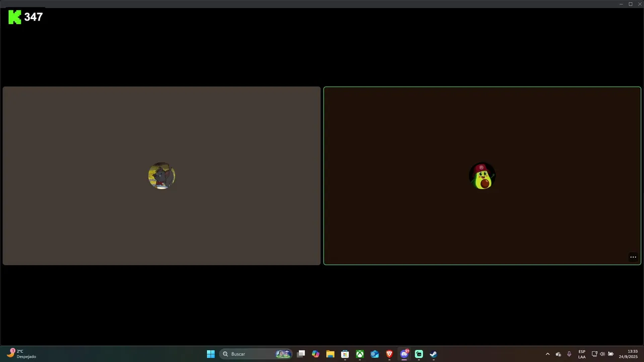Open Microsoft Store from the taskbar
Viewport: 644px width, 362px height.
click(x=345, y=354)
